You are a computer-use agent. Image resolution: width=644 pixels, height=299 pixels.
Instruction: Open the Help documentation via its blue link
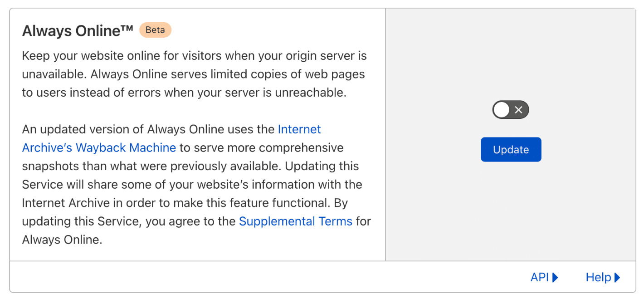(x=599, y=277)
